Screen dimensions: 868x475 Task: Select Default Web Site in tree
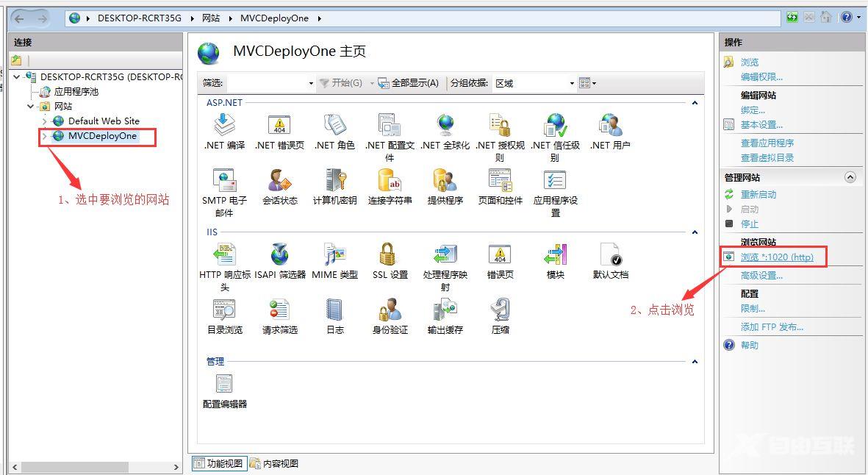point(104,121)
